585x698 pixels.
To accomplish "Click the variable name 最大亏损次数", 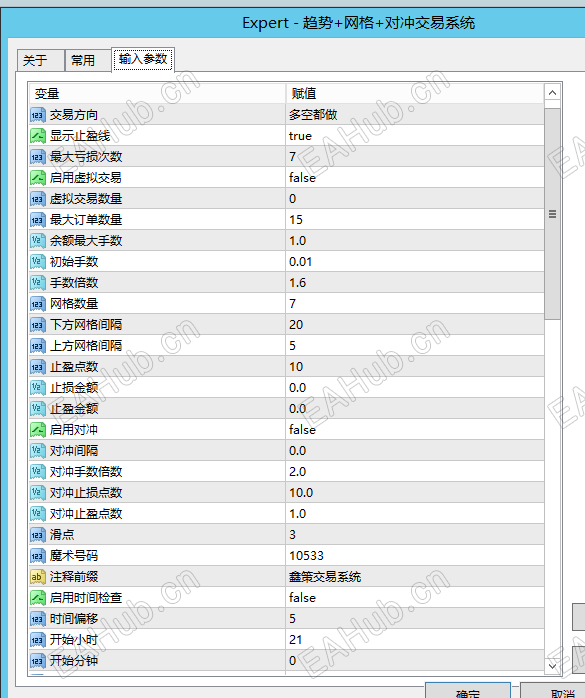I will click(x=86, y=157).
